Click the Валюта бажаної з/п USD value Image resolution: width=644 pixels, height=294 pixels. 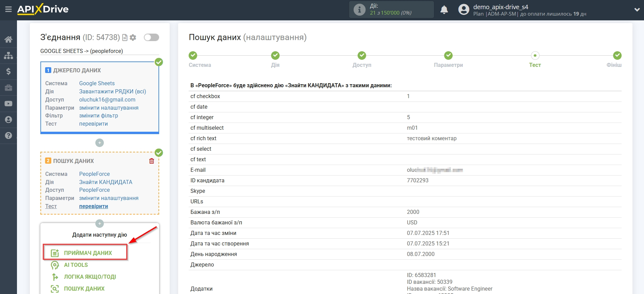(x=412, y=222)
